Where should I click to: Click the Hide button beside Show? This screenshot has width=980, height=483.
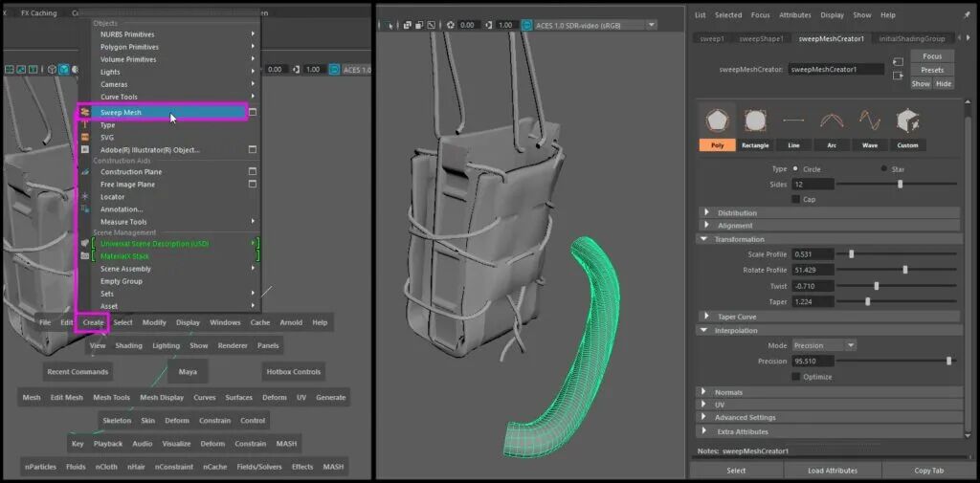[943, 84]
